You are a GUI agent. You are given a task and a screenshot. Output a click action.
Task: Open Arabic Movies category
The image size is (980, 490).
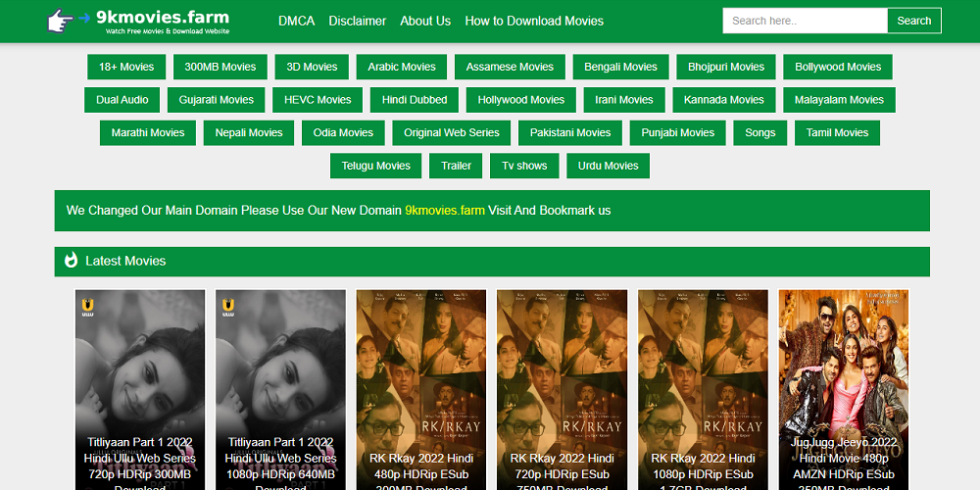(402, 67)
